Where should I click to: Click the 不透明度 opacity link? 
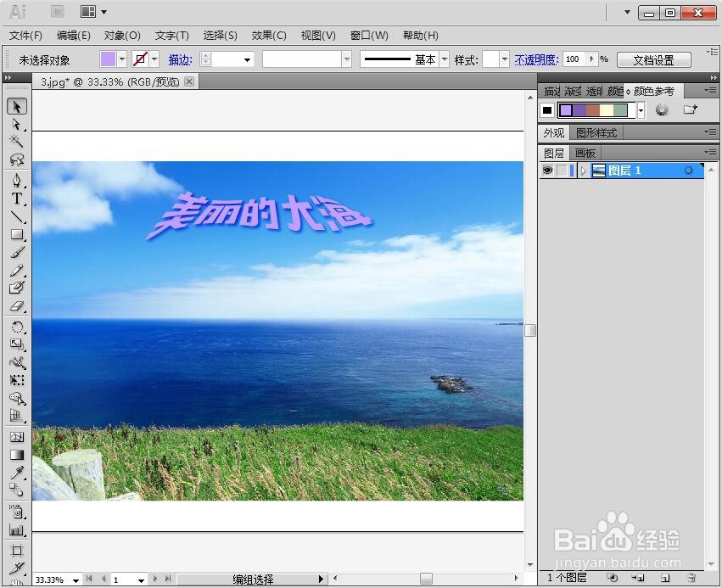pyautogui.click(x=536, y=60)
